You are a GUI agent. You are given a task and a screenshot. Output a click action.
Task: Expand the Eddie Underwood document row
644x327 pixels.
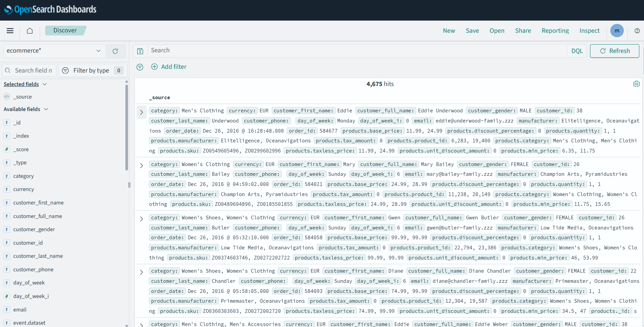142,112
